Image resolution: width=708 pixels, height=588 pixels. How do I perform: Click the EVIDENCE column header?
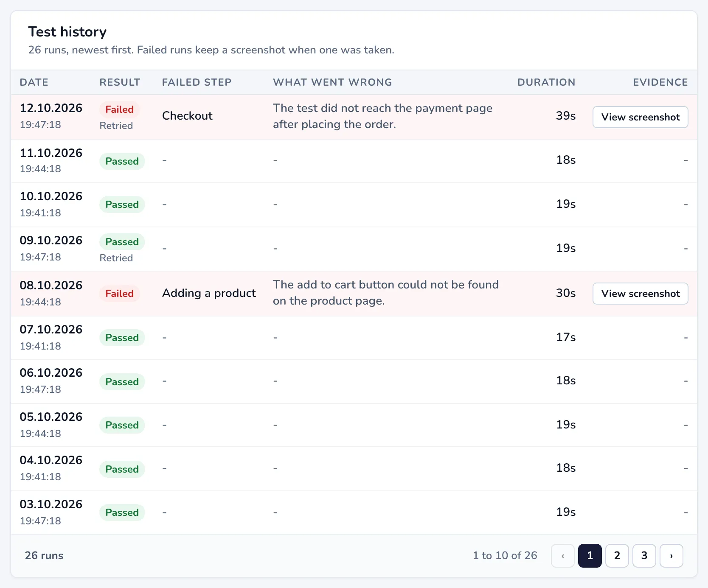click(x=660, y=82)
